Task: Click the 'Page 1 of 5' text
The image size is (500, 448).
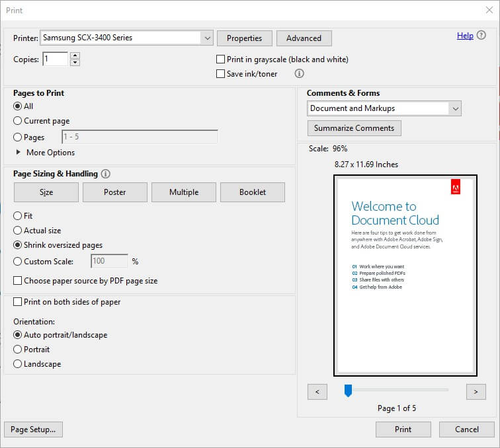Action: pyautogui.click(x=397, y=408)
